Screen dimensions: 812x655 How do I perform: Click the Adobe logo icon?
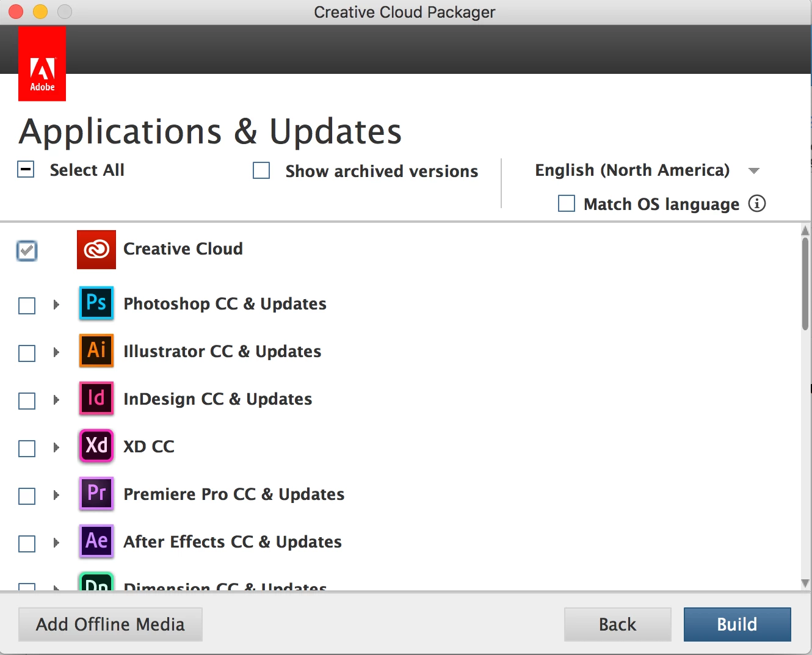click(x=42, y=63)
